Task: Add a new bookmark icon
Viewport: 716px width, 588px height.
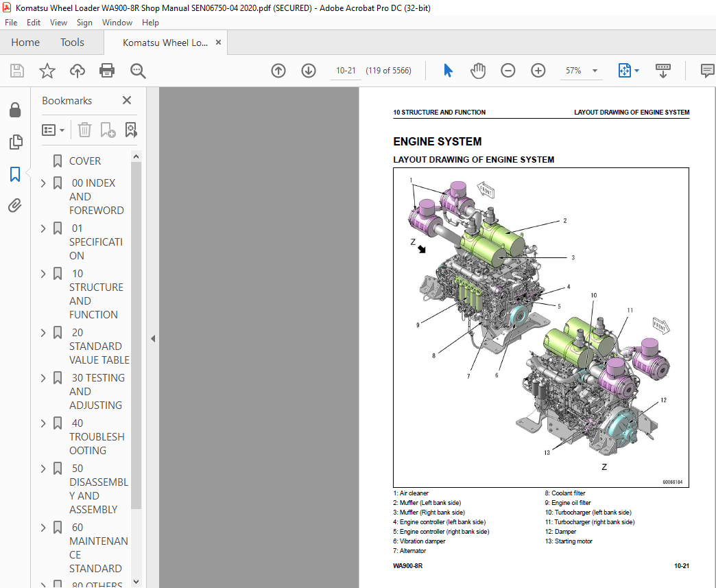Action: (x=108, y=130)
